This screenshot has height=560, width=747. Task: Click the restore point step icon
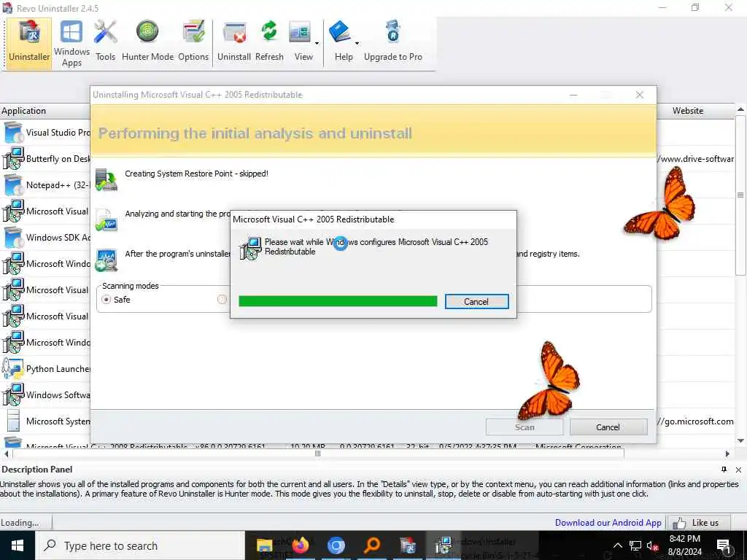[106, 179]
